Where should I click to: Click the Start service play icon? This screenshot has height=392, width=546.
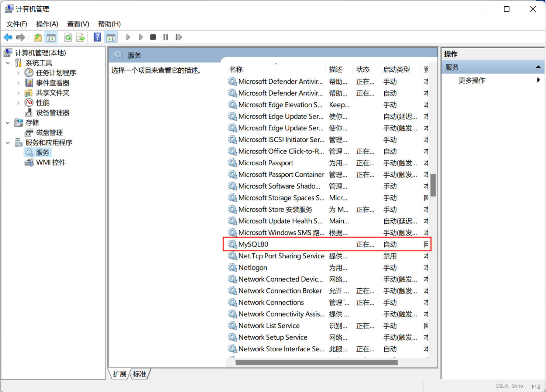click(128, 37)
